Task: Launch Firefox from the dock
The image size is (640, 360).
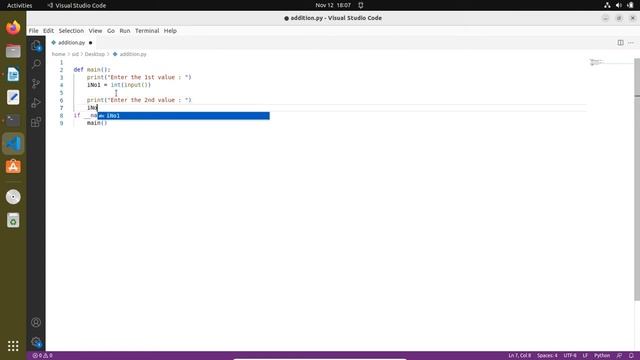Action: [13, 28]
